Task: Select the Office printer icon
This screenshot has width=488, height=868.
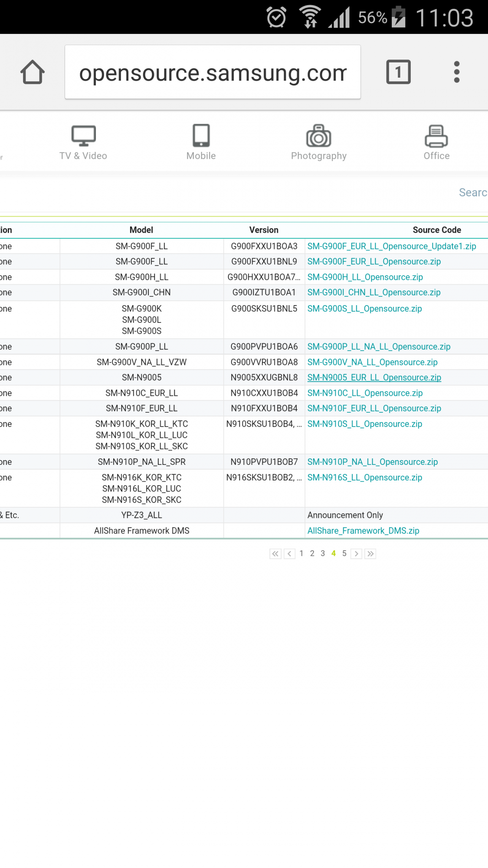Action: (x=436, y=136)
